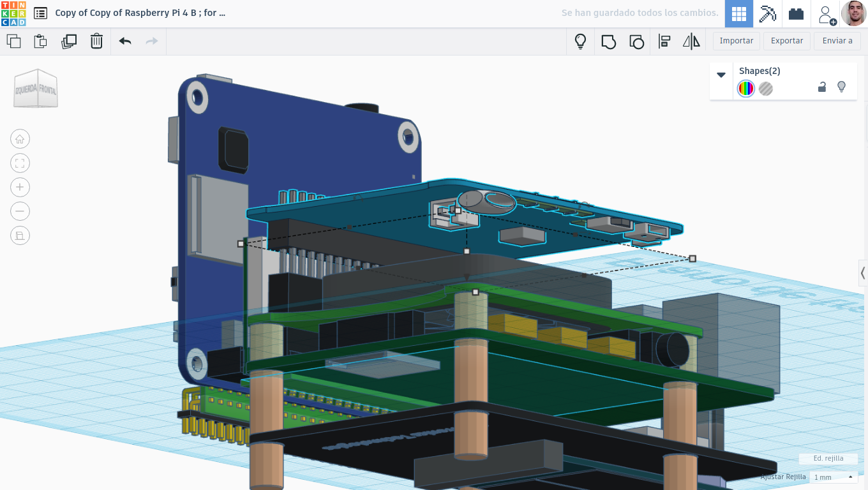Image resolution: width=868 pixels, height=490 pixels.
Task: Choose the multicolor solid swatch
Action: point(746,89)
